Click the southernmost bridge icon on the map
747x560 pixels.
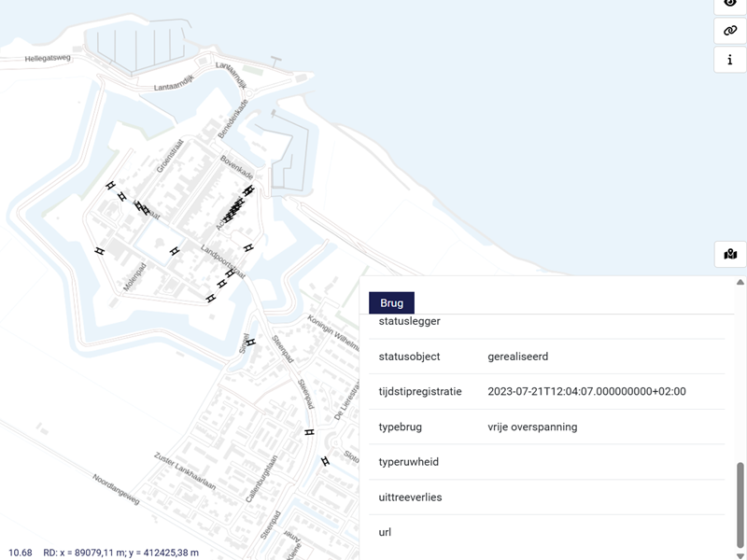tap(325, 461)
